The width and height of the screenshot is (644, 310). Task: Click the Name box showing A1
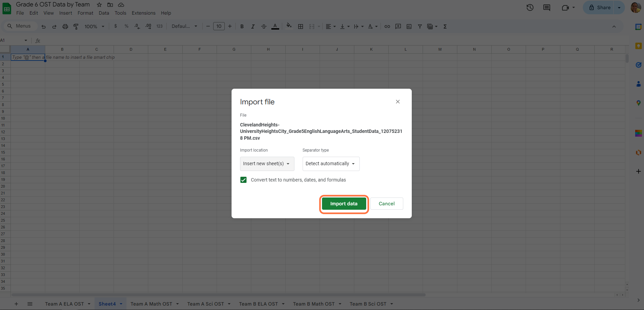(x=14, y=40)
